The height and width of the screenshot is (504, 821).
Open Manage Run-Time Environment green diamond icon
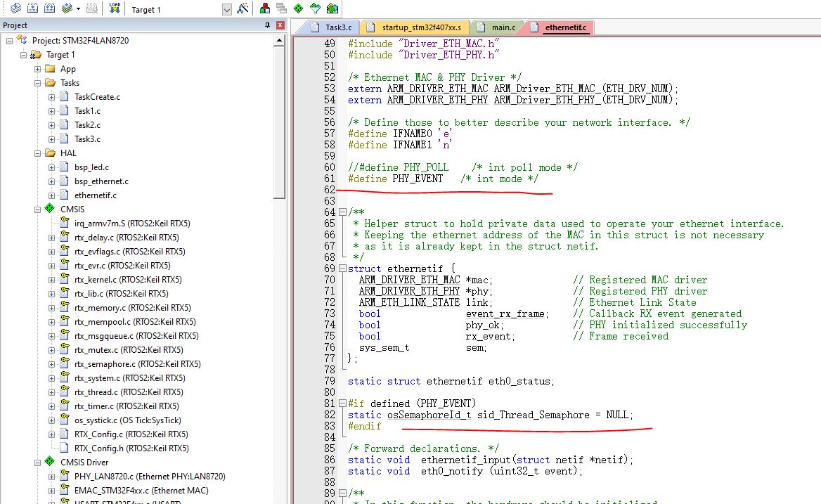click(299, 8)
